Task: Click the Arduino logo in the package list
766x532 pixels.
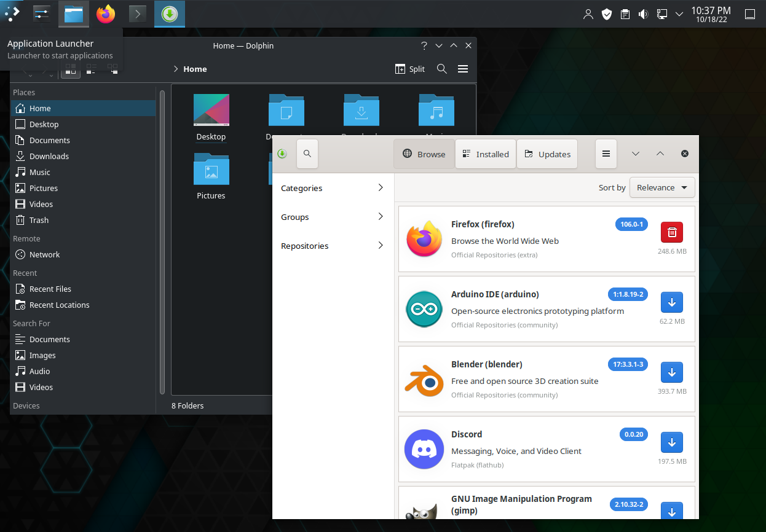Action: pos(424,308)
